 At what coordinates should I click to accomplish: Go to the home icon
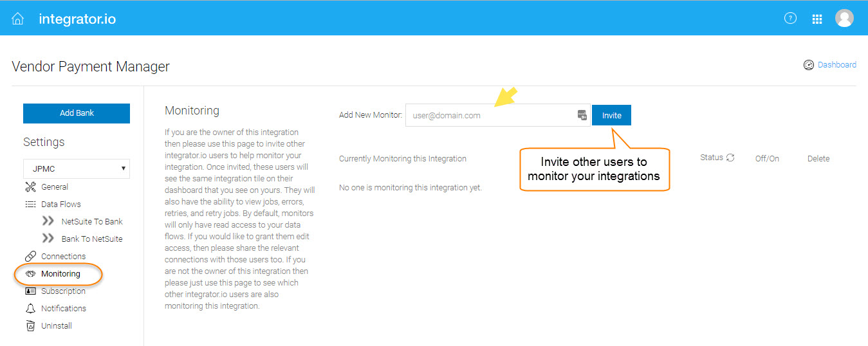pos(18,19)
